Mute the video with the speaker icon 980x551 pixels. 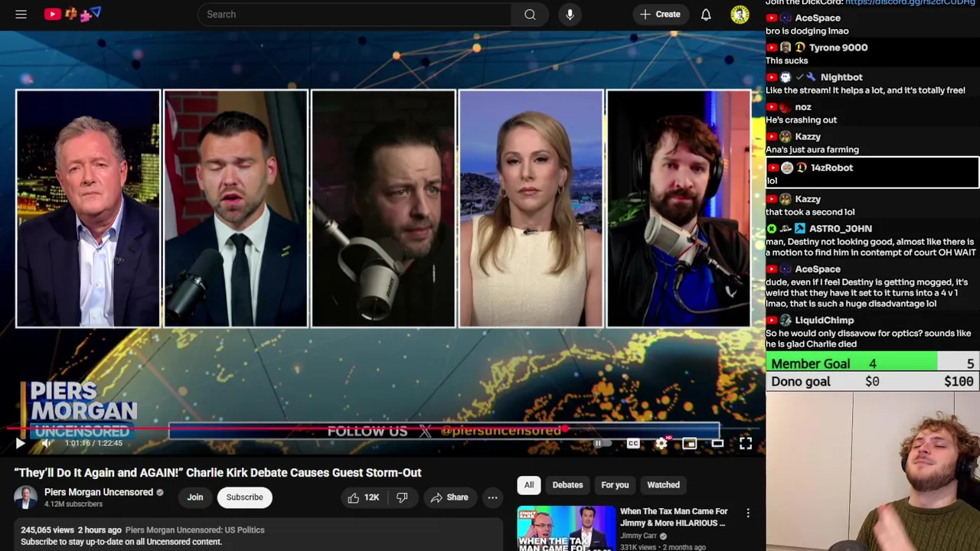[46, 443]
